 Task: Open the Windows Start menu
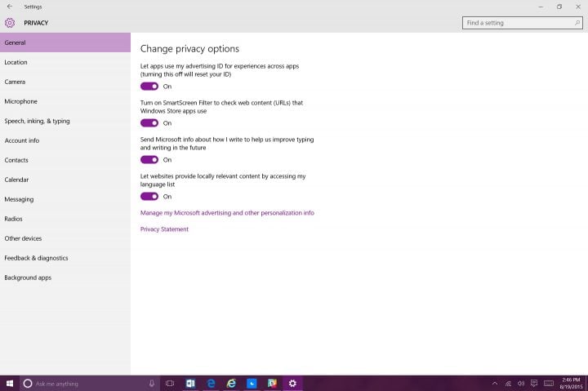coord(10,383)
